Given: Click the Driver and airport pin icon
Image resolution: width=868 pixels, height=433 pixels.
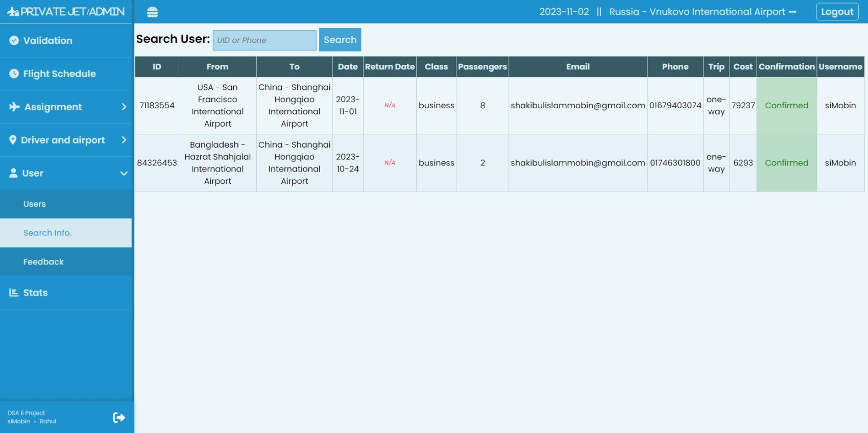Looking at the screenshot, I should tap(13, 140).
